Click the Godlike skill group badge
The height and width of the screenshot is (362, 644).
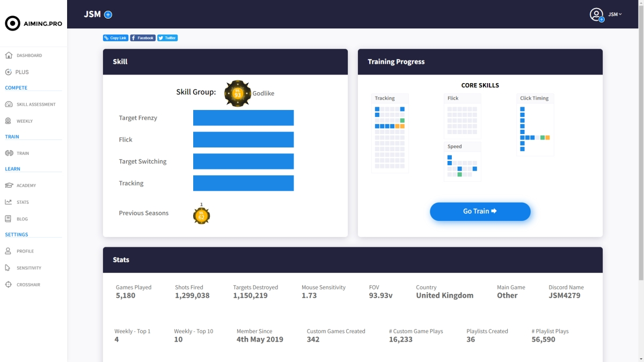click(238, 93)
